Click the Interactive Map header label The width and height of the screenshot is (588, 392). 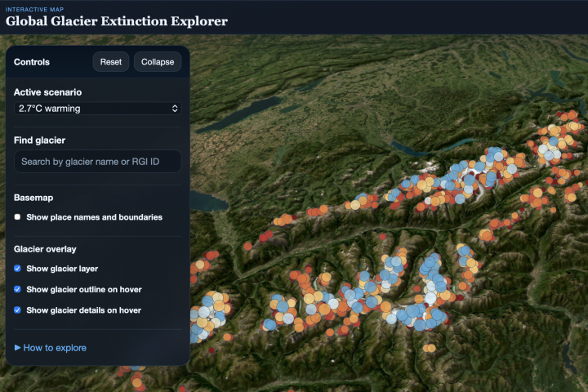click(34, 9)
